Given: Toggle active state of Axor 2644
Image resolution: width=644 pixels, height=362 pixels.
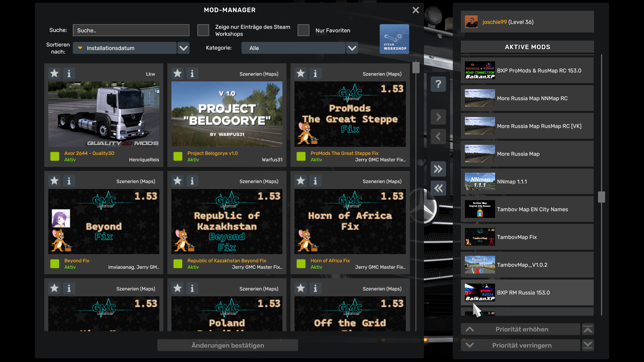Looking at the screenshot, I should coord(55,156).
